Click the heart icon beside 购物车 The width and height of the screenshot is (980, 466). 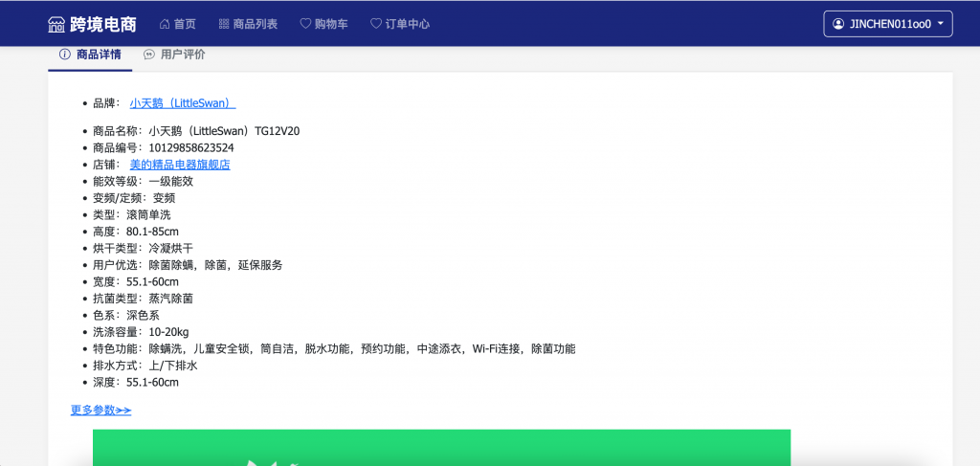[305, 24]
